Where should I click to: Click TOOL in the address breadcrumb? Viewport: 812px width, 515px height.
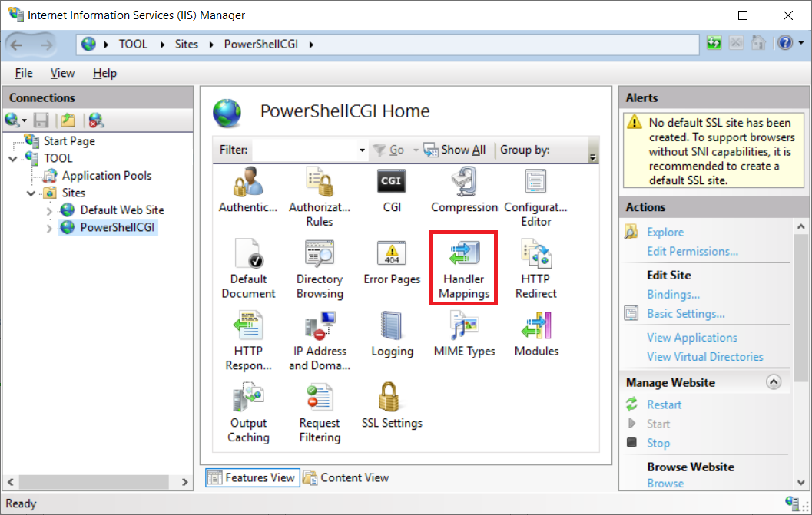[x=133, y=45]
